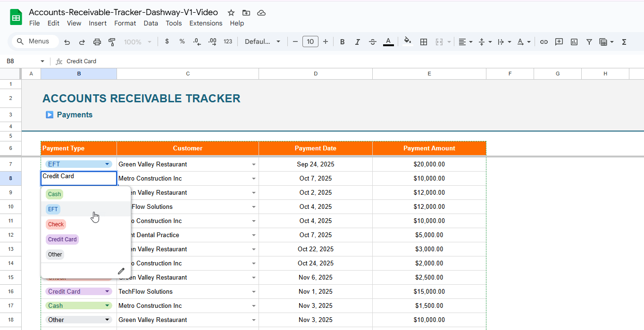Click the Payments title link
Viewport: 644px width, 330px height.
(75, 115)
